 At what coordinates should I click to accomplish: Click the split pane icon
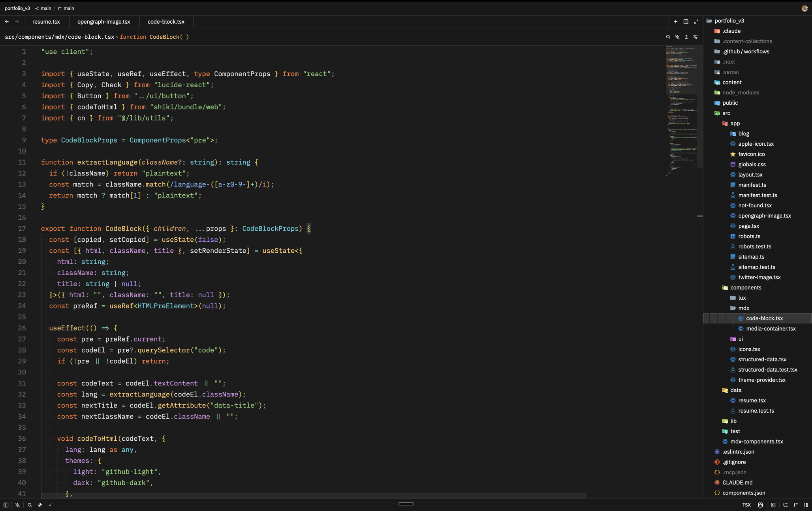(686, 22)
